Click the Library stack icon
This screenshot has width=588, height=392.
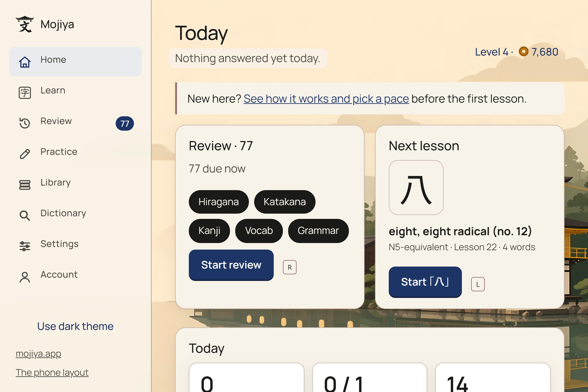click(x=25, y=185)
